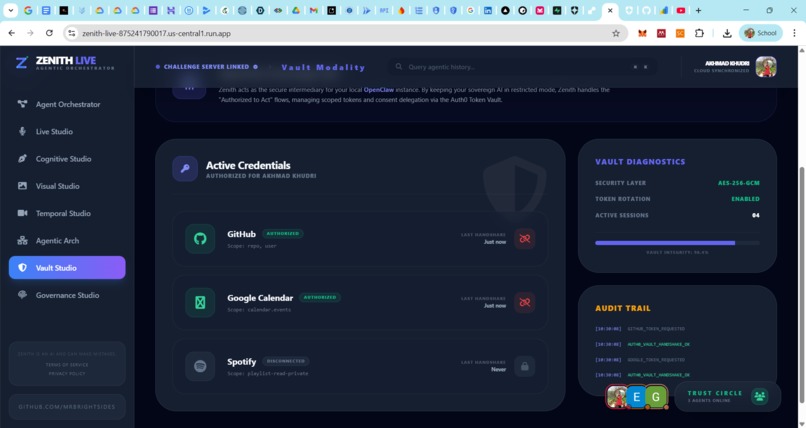Go to Live Studio
This screenshot has height=428, width=806.
point(67,132)
